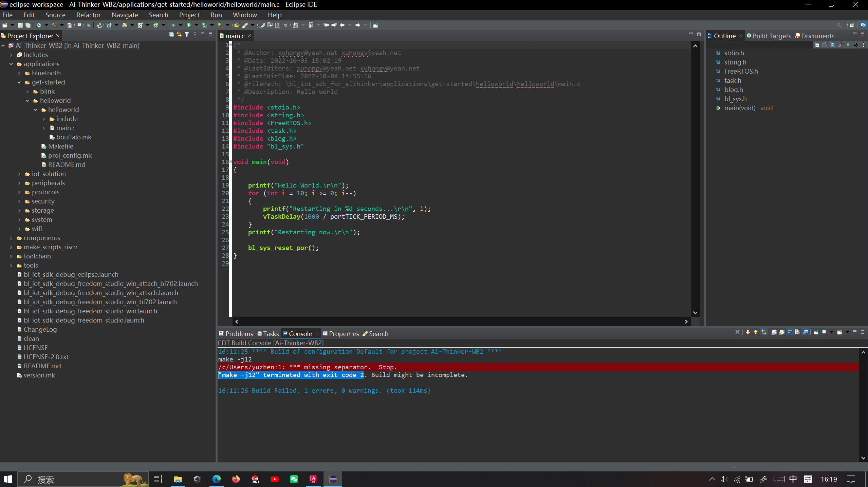Open the Open Console dropdown arrow
This screenshot has height=487, width=868.
(x=847, y=332)
